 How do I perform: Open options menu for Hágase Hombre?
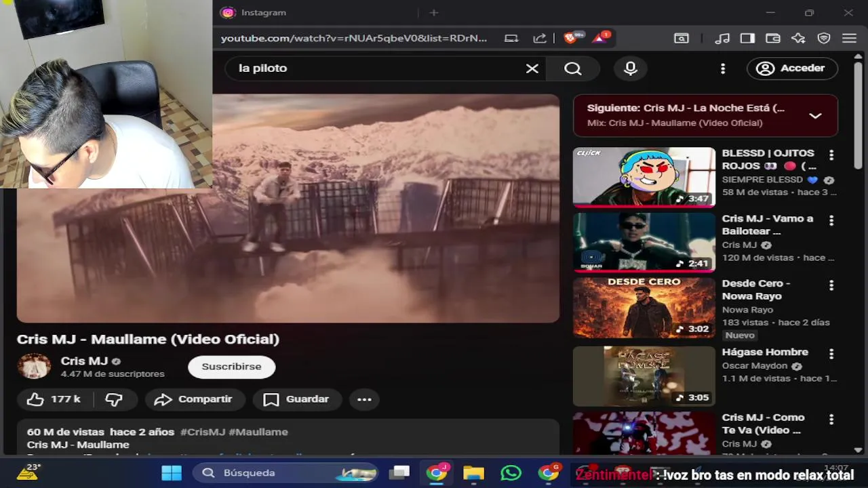coord(831,354)
